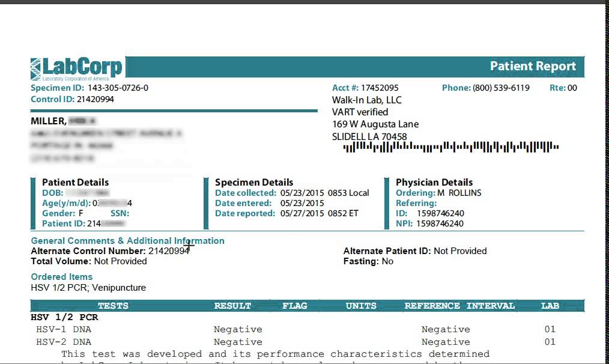Click the Patient Details heading
609x364 pixels.
(76, 182)
